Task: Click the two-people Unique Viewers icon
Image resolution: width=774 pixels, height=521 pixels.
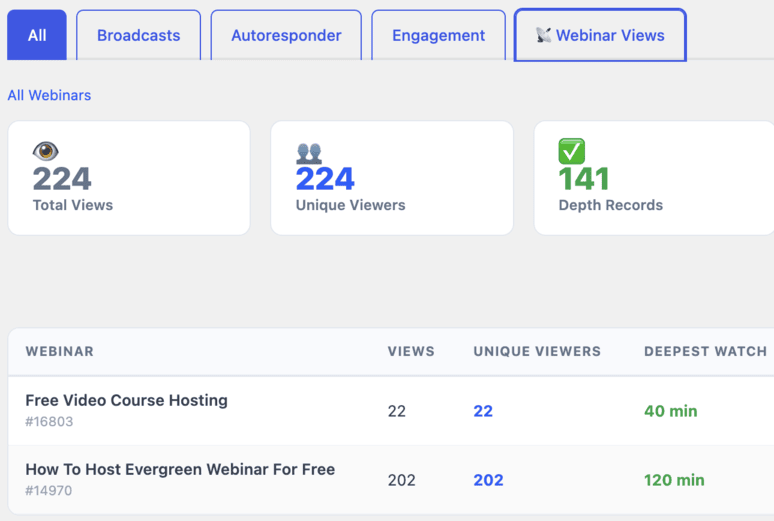Action: point(309,154)
